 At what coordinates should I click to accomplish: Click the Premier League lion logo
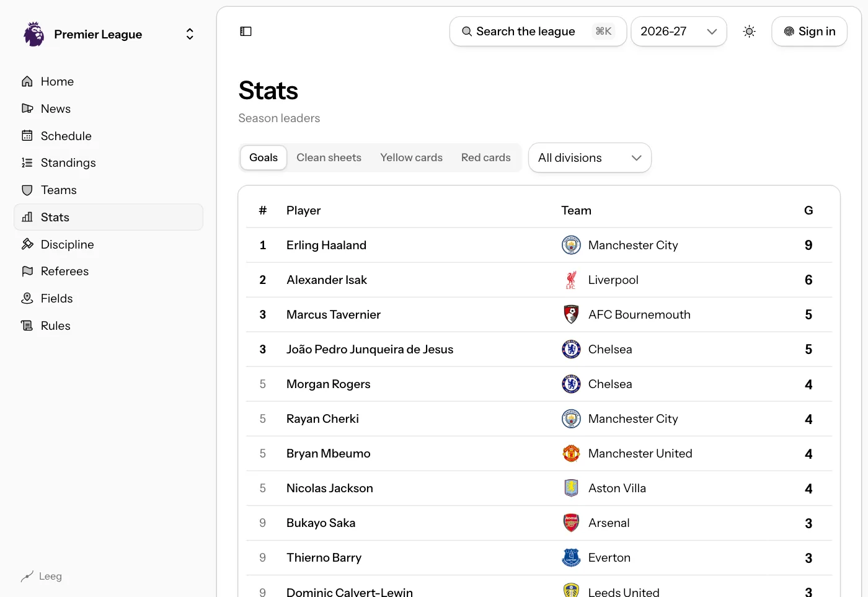click(x=33, y=34)
